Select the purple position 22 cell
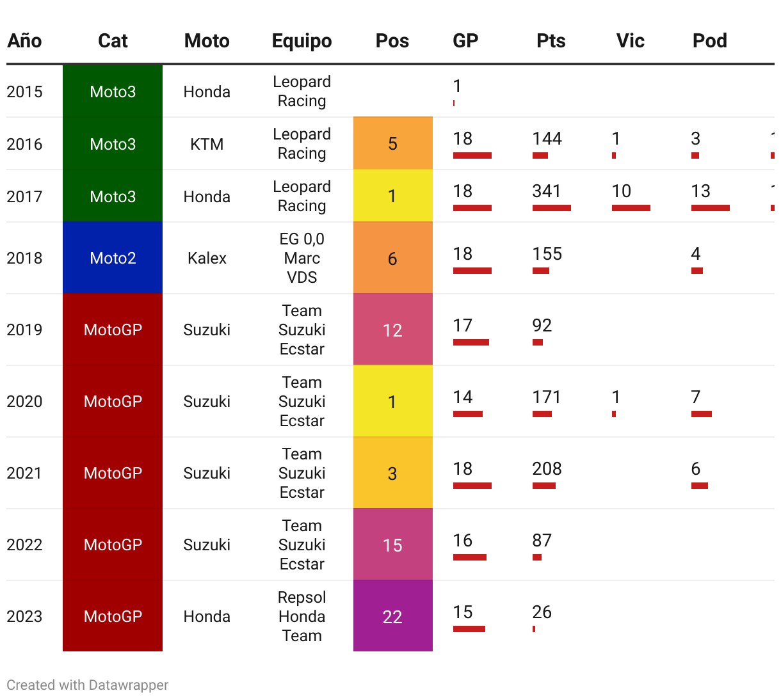781x700 pixels. pyautogui.click(x=393, y=616)
